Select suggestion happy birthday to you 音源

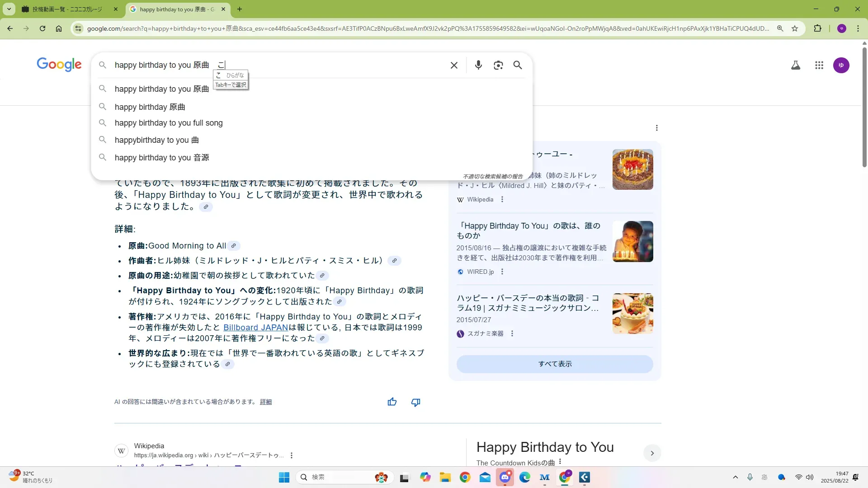click(162, 158)
